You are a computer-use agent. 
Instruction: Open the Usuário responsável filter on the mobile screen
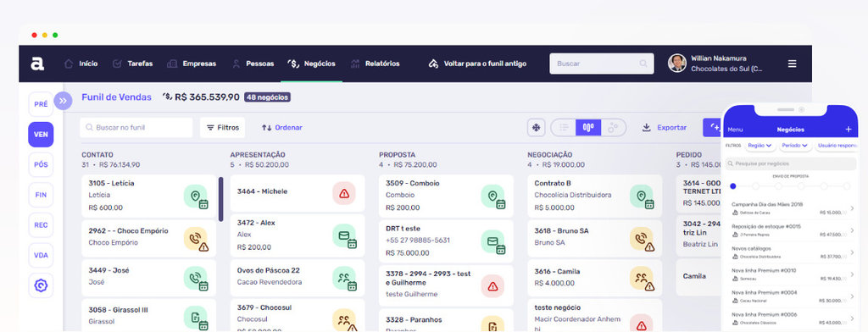tap(836, 146)
